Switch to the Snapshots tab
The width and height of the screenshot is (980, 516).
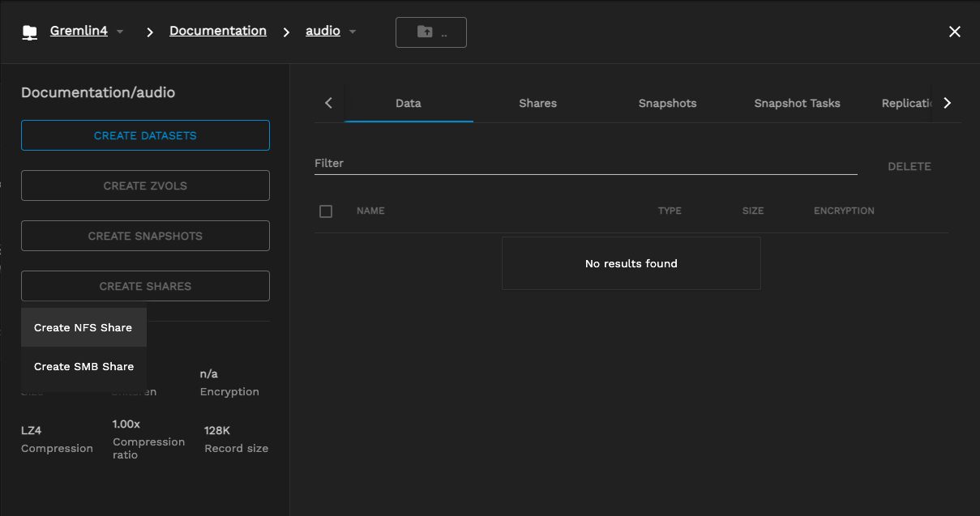point(667,103)
